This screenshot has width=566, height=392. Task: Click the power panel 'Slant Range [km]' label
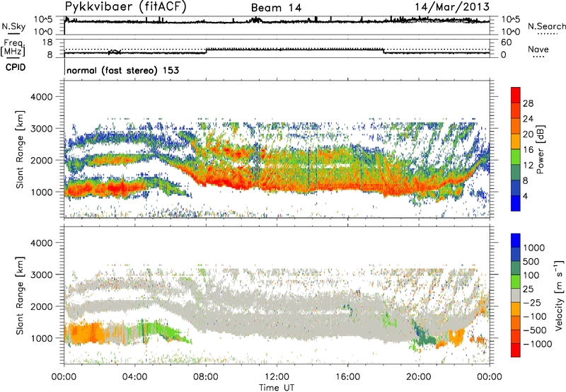point(20,149)
